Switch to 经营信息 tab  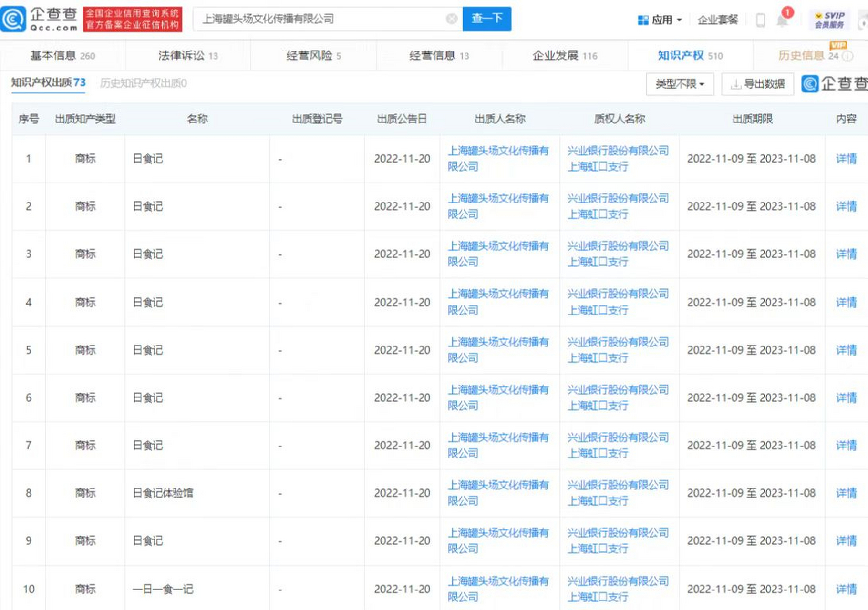tap(439, 56)
